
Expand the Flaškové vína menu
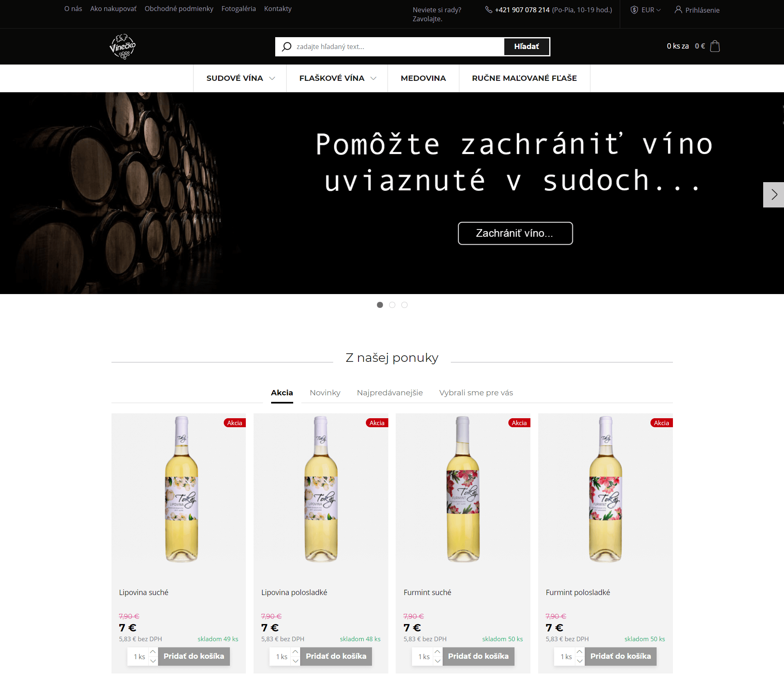tap(337, 78)
